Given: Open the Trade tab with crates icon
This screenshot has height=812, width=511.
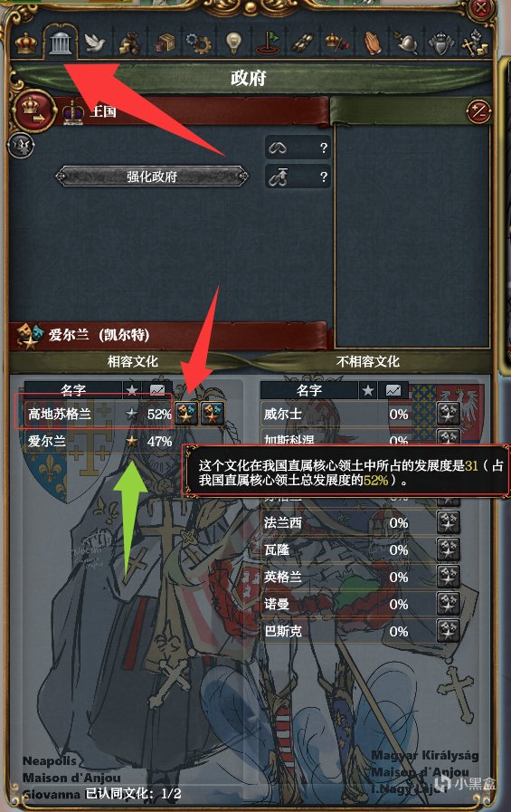Looking at the screenshot, I should click(x=165, y=43).
